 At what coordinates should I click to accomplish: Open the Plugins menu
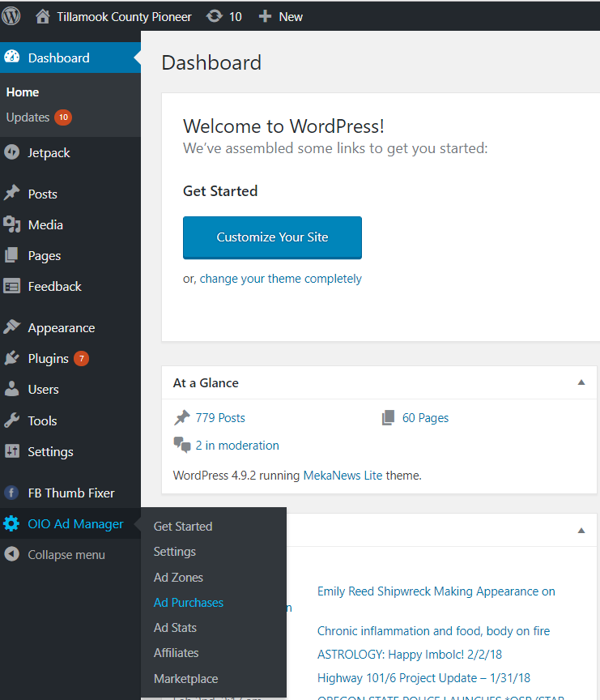coord(49,358)
